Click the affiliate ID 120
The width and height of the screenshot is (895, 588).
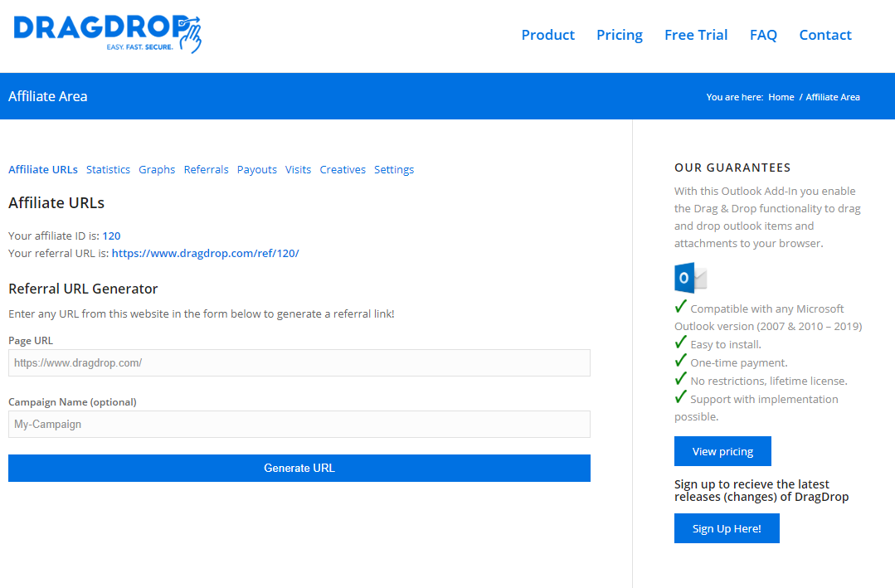click(111, 236)
